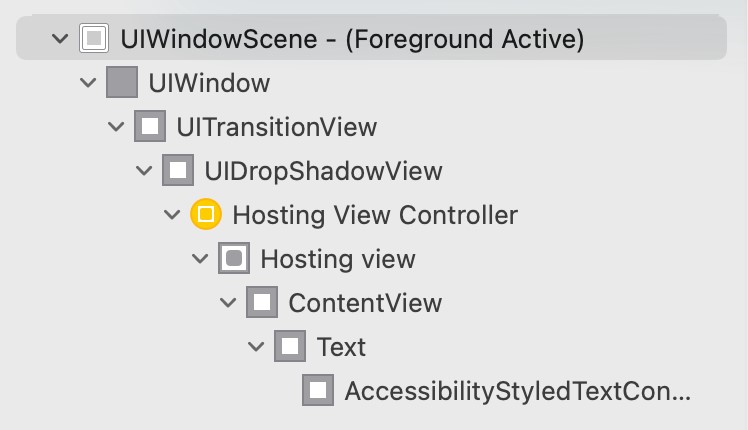Collapse the UIWindowScene disclosure chevron
Viewport: 748px width, 430px height.
coord(60,38)
